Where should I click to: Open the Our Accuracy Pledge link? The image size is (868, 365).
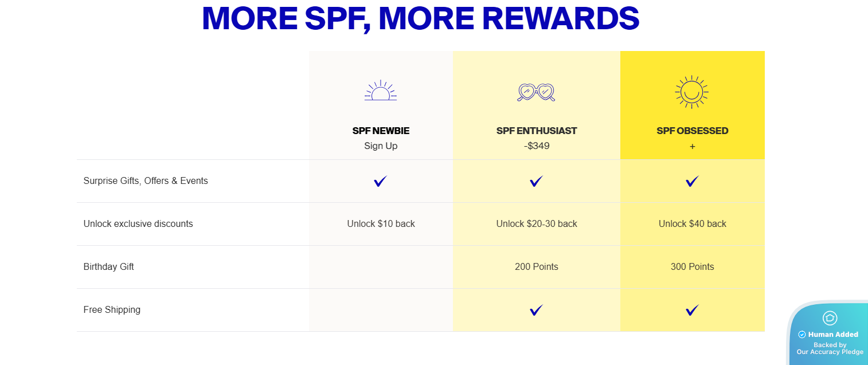coord(830,352)
